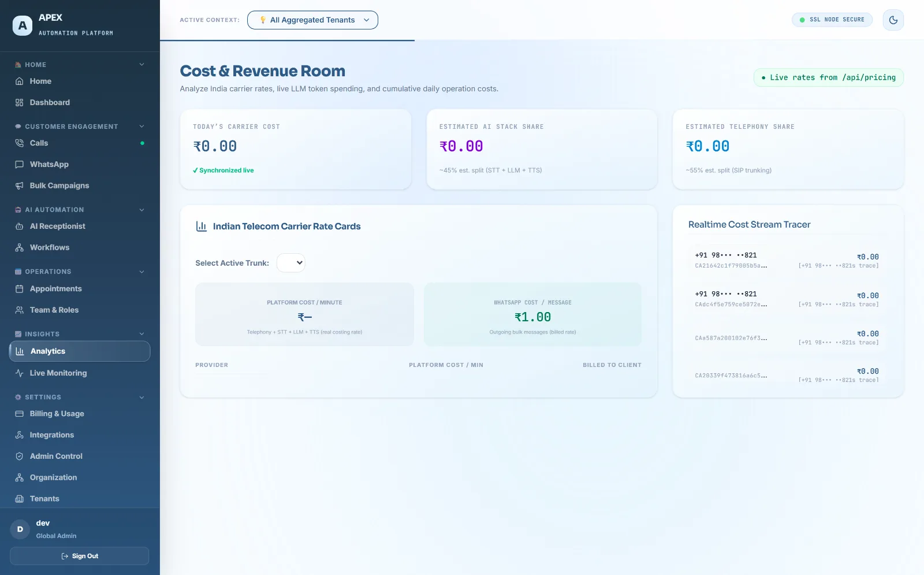Image resolution: width=924 pixels, height=575 pixels.
Task: Toggle dark mode with the moon icon
Action: point(893,20)
